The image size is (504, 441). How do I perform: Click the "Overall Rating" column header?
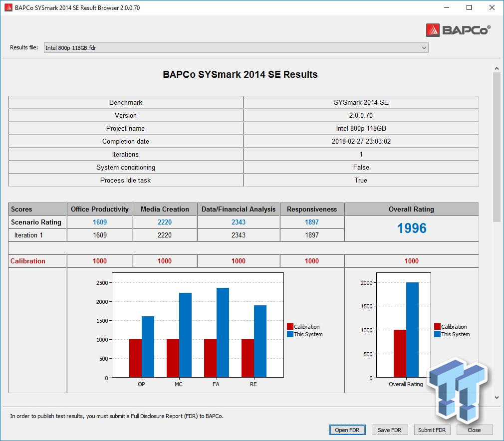click(x=411, y=209)
